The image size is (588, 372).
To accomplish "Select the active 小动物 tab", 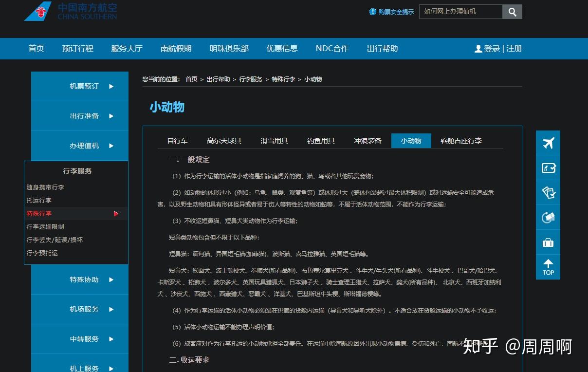I will tap(411, 141).
